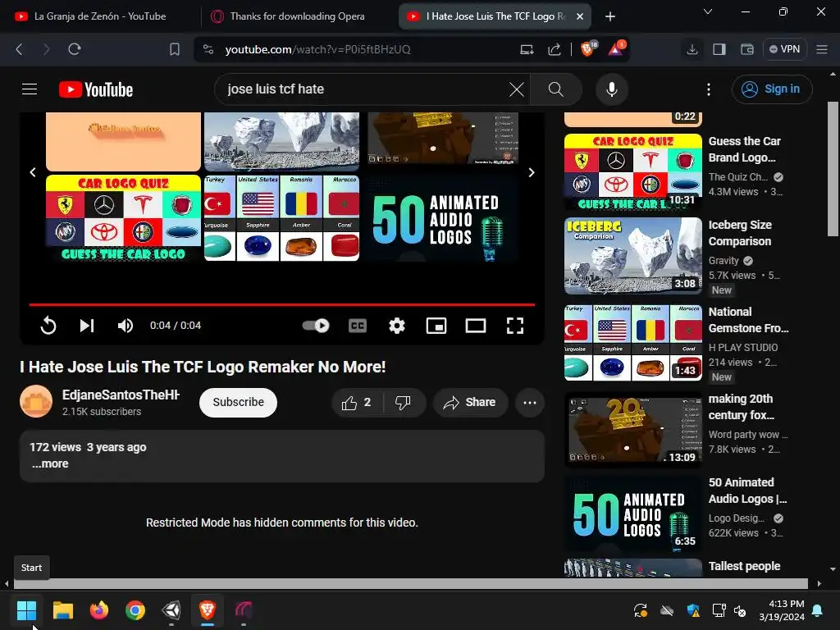Enter full screen mode
The width and height of the screenshot is (840, 630).
515,325
